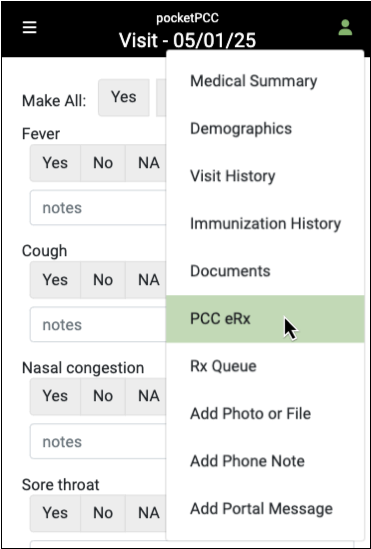Open the highlighted PCC eRx entry

click(x=265, y=319)
